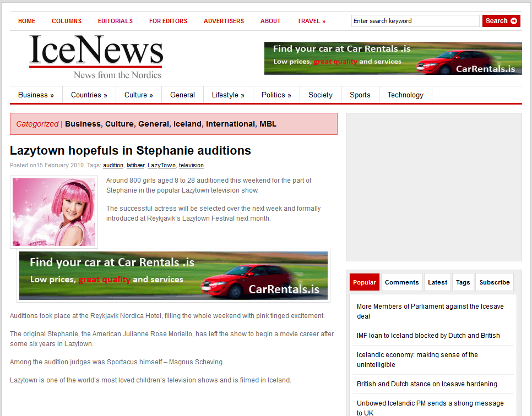Open the latibær tag link

click(135, 166)
